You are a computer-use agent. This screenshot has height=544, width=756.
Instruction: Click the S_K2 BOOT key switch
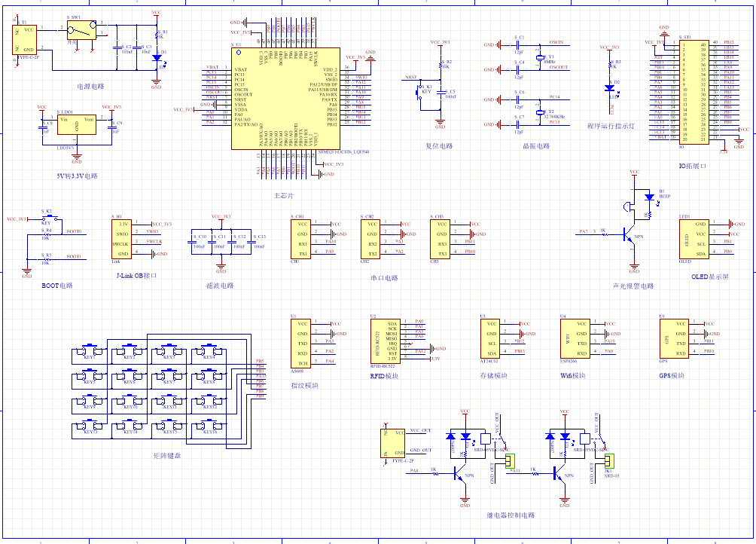tap(46, 220)
